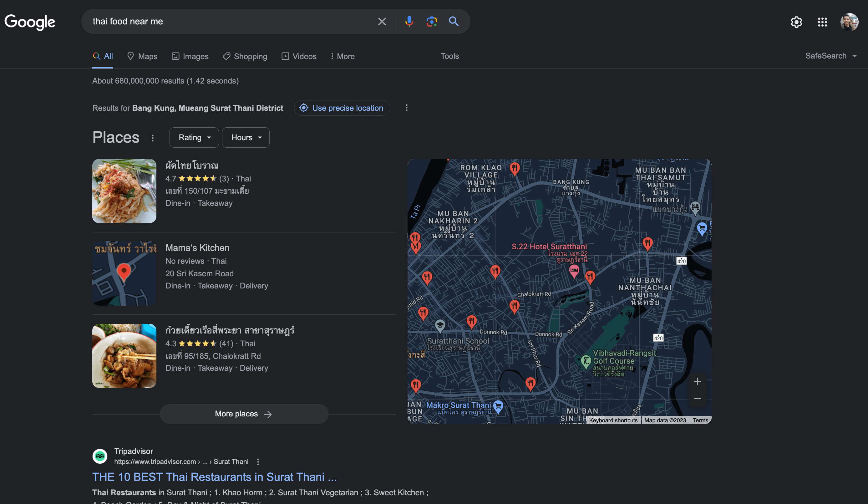Open the pad thai dish thumbnail

(124, 191)
